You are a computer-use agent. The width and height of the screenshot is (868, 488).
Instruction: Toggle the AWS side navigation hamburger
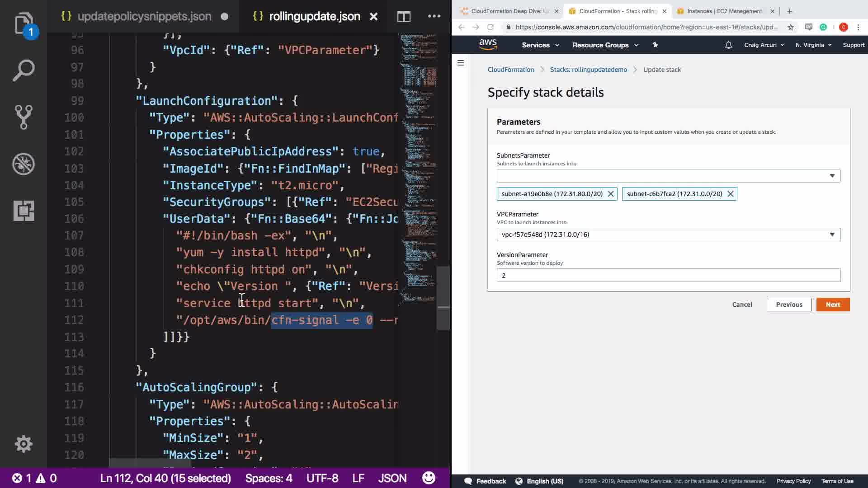pyautogui.click(x=461, y=63)
